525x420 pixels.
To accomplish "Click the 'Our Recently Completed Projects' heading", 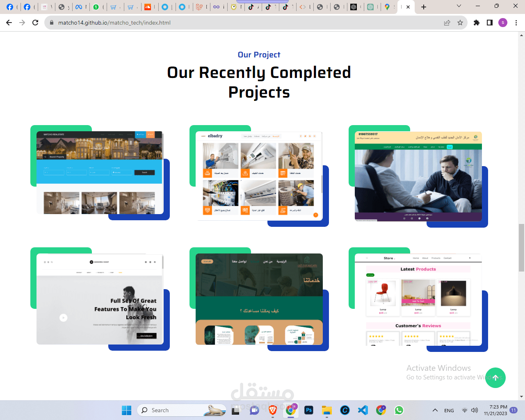I will [259, 82].
